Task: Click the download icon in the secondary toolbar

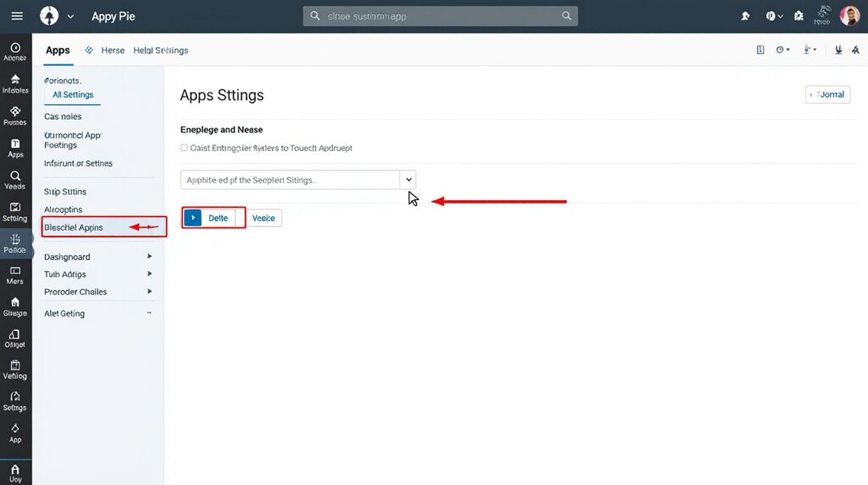Action: (837, 50)
